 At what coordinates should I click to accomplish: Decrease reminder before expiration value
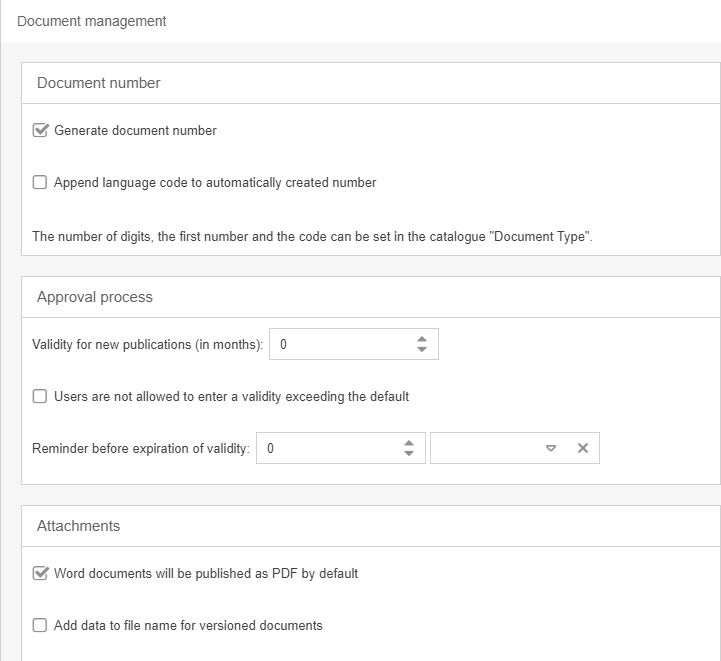408,454
